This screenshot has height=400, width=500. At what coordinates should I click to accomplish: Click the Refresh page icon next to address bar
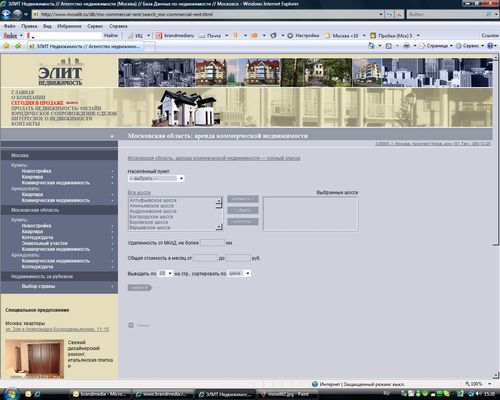[x=390, y=14]
